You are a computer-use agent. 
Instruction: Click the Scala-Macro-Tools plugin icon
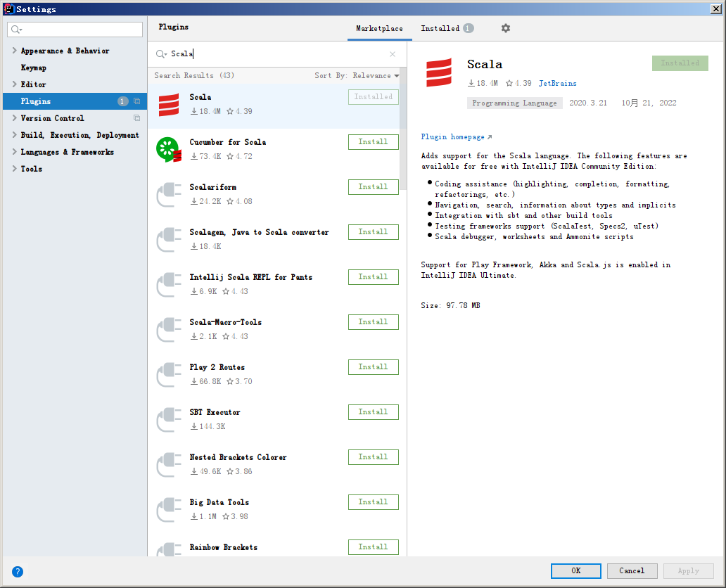[169, 329]
